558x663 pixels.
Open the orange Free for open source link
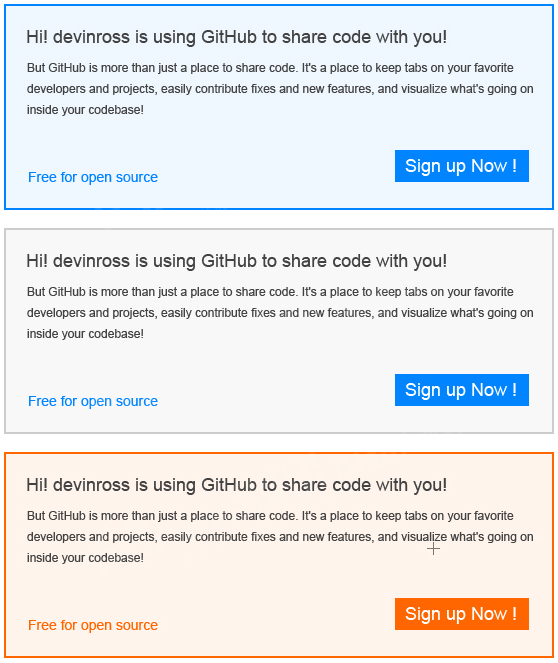coord(93,625)
